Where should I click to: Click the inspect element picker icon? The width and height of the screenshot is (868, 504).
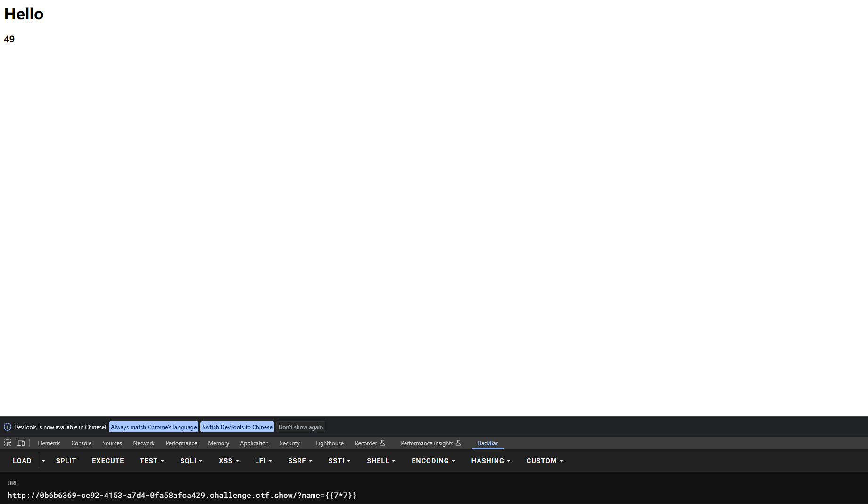[x=8, y=443]
